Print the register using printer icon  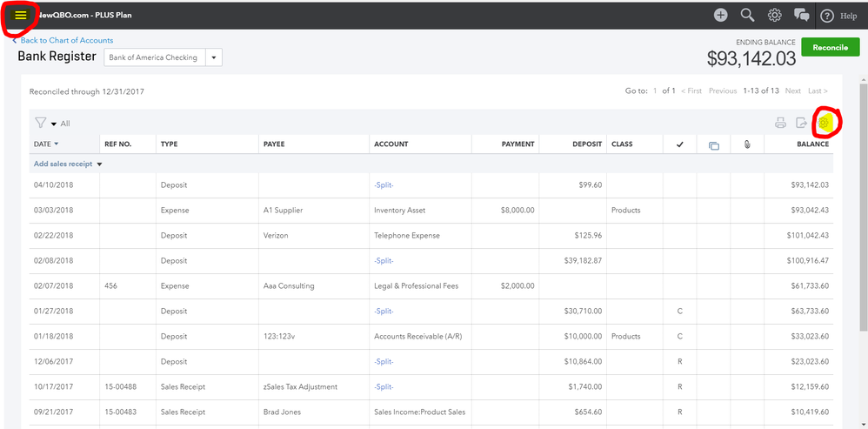[x=780, y=123]
